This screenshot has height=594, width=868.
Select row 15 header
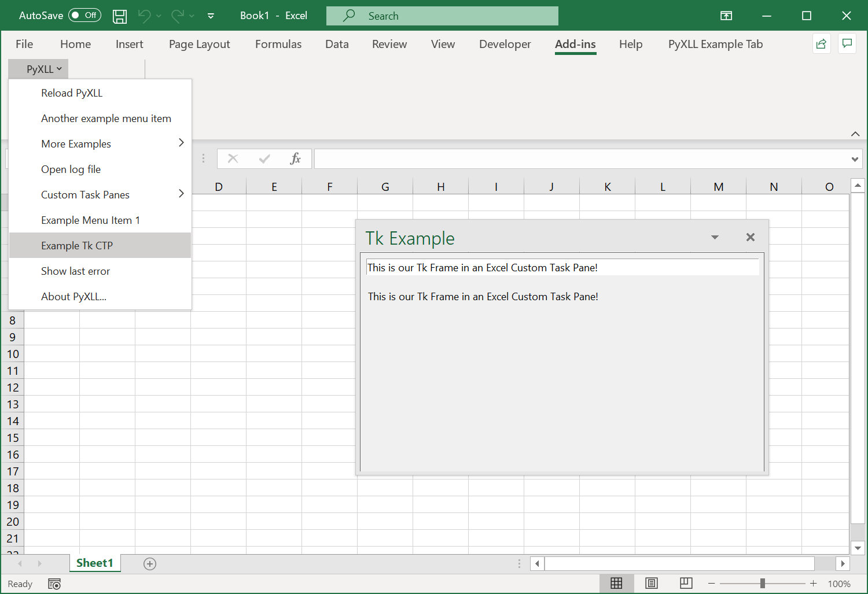coord(13,438)
